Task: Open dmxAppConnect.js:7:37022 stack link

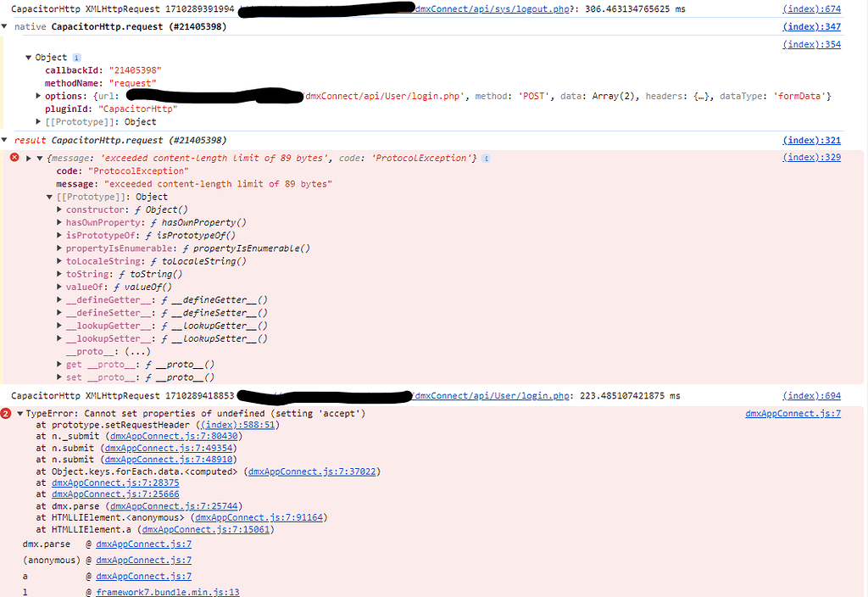Action: [312, 471]
